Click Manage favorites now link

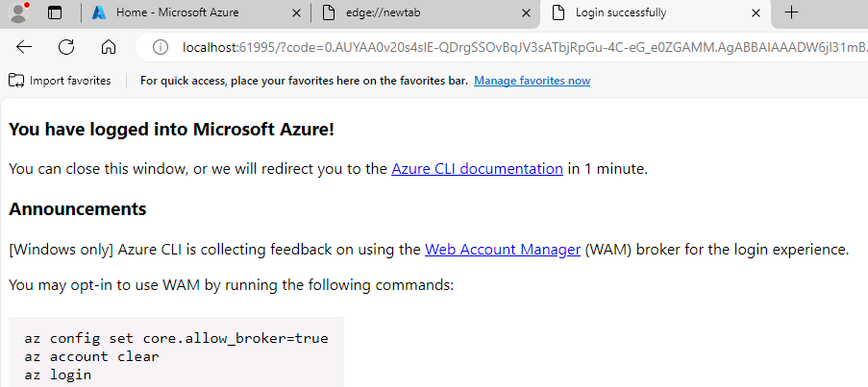tap(532, 81)
